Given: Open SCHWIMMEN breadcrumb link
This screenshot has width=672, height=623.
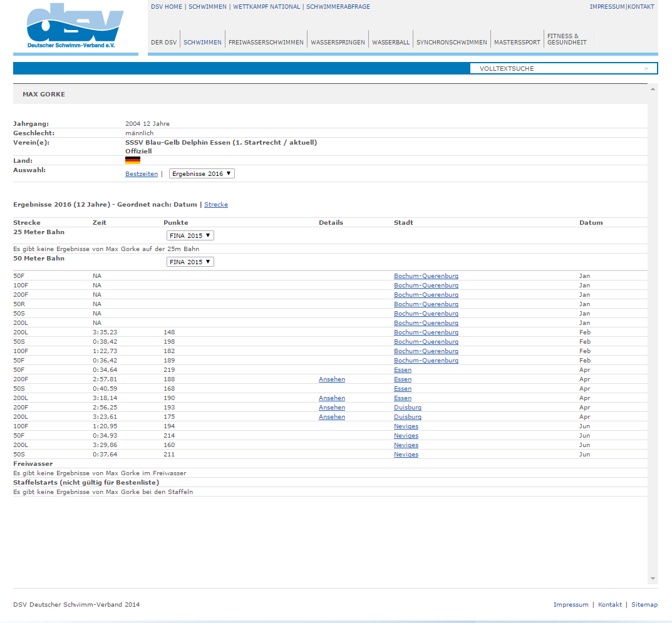Looking at the screenshot, I should 207,7.
